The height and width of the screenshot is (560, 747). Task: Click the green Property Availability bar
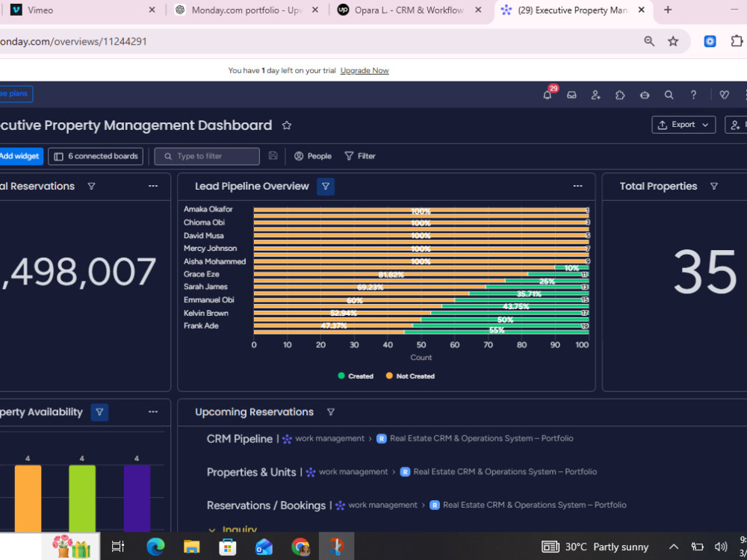pyautogui.click(x=82, y=498)
